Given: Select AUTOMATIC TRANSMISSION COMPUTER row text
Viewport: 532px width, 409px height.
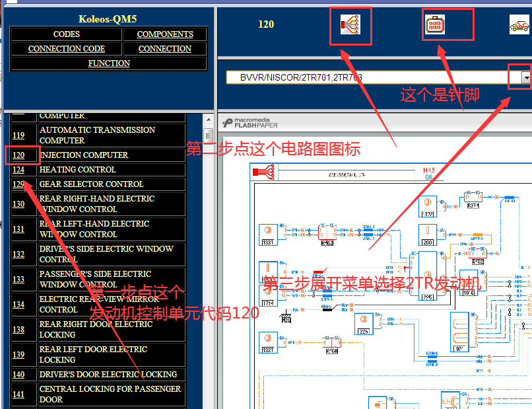Looking at the screenshot, I should pyautogui.click(x=98, y=135).
